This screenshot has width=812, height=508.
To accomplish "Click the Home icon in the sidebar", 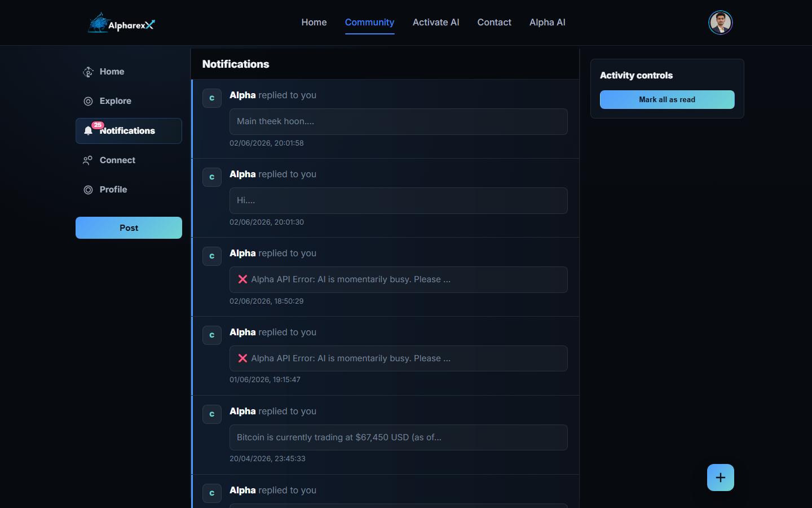I will 88,72.
